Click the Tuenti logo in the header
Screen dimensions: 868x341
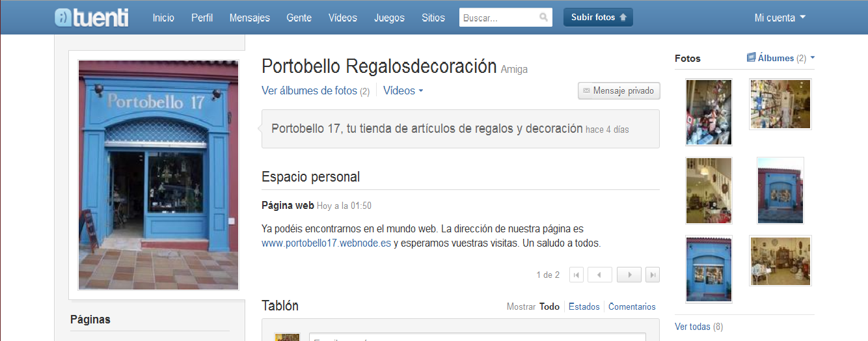[x=92, y=18]
